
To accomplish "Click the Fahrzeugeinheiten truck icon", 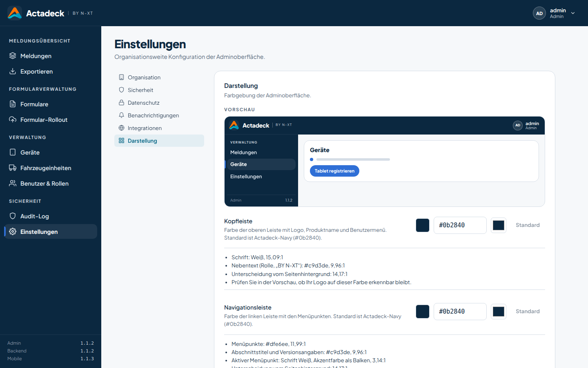I will pyautogui.click(x=13, y=168).
